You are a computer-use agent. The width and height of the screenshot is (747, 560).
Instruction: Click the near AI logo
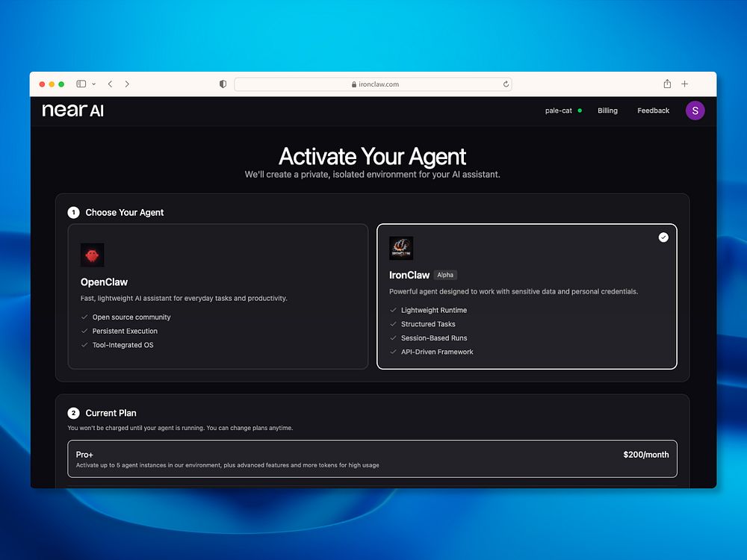point(73,111)
